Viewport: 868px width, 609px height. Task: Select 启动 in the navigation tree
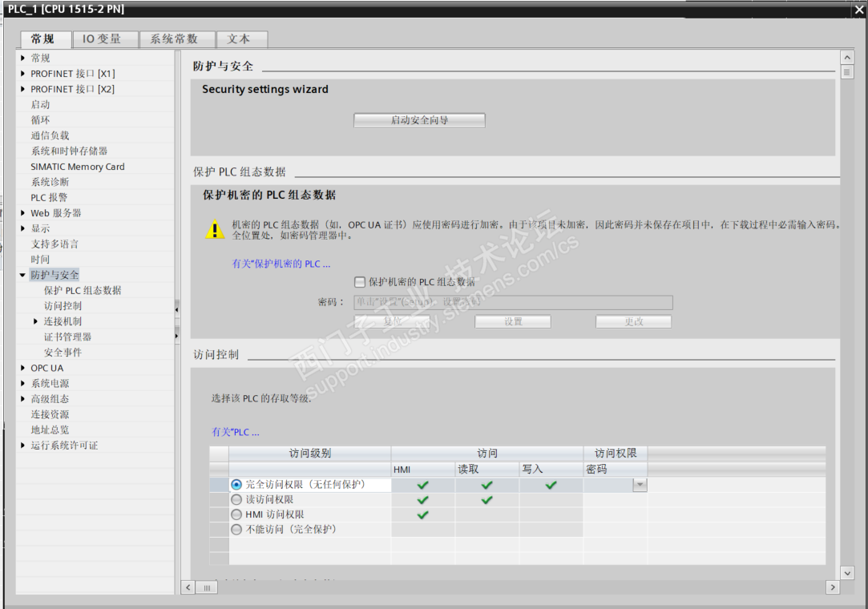point(40,104)
